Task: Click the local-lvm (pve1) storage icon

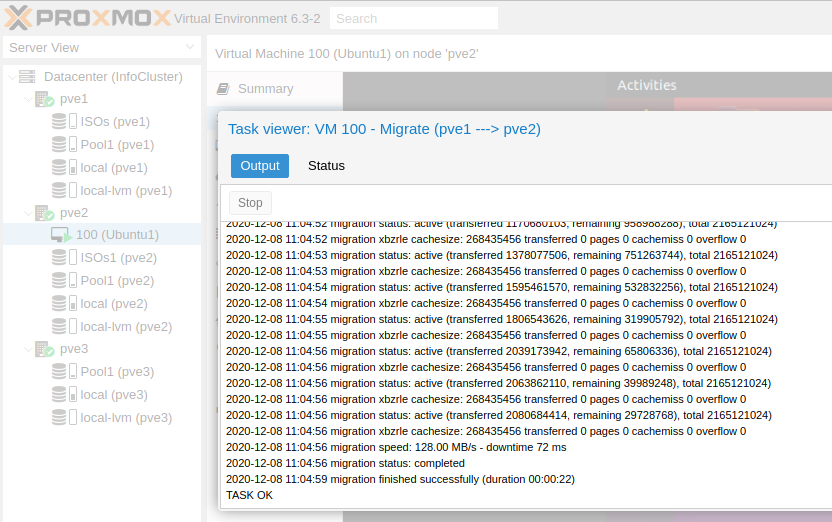Action: pyautogui.click(x=64, y=190)
